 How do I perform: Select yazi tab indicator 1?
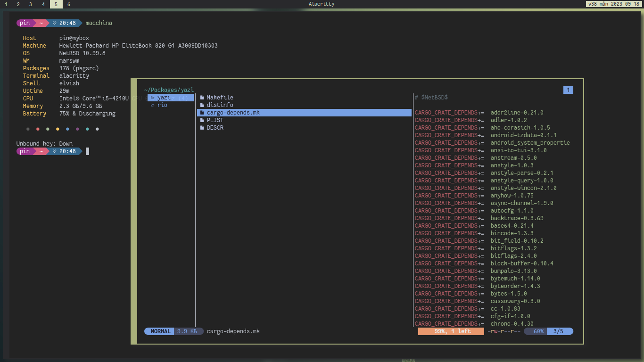point(568,90)
